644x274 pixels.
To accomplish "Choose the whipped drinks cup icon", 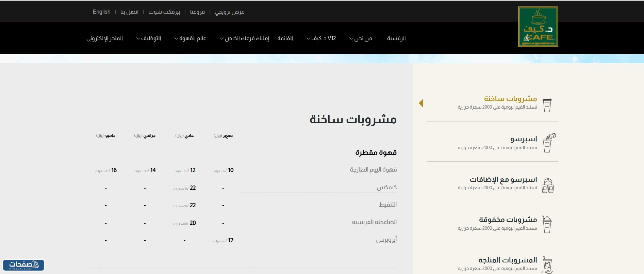I will [x=547, y=224].
